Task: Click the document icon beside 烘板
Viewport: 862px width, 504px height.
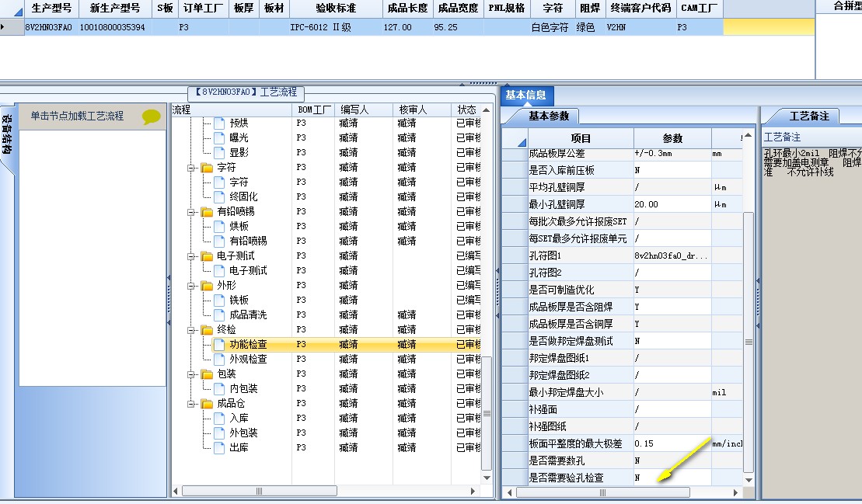Action: 219,226
